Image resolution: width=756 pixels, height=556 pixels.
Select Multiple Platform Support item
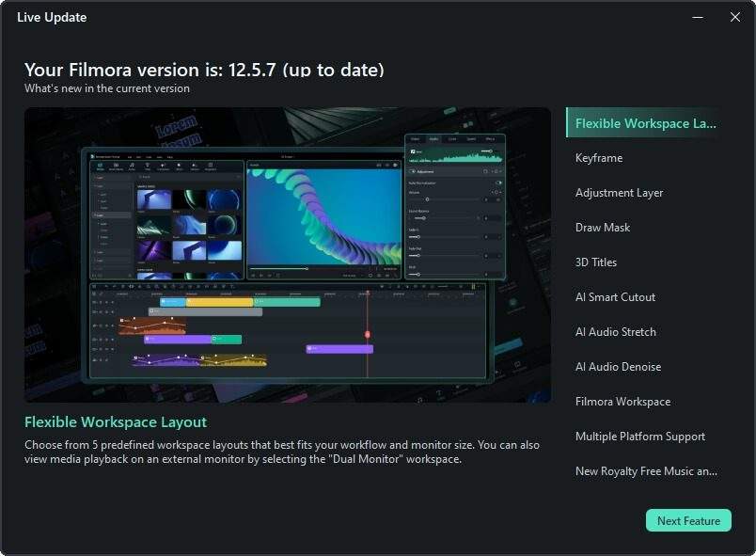click(x=640, y=437)
